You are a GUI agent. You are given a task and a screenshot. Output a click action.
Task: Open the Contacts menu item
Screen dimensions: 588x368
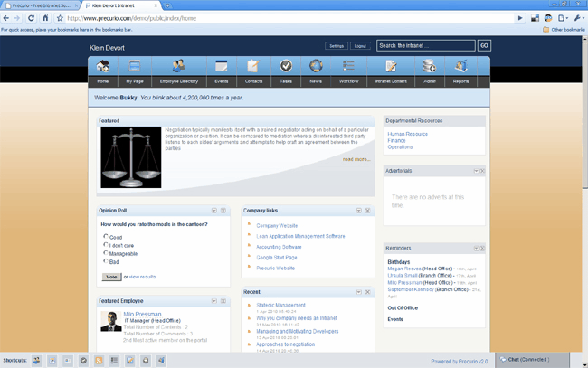pyautogui.click(x=253, y=81)
